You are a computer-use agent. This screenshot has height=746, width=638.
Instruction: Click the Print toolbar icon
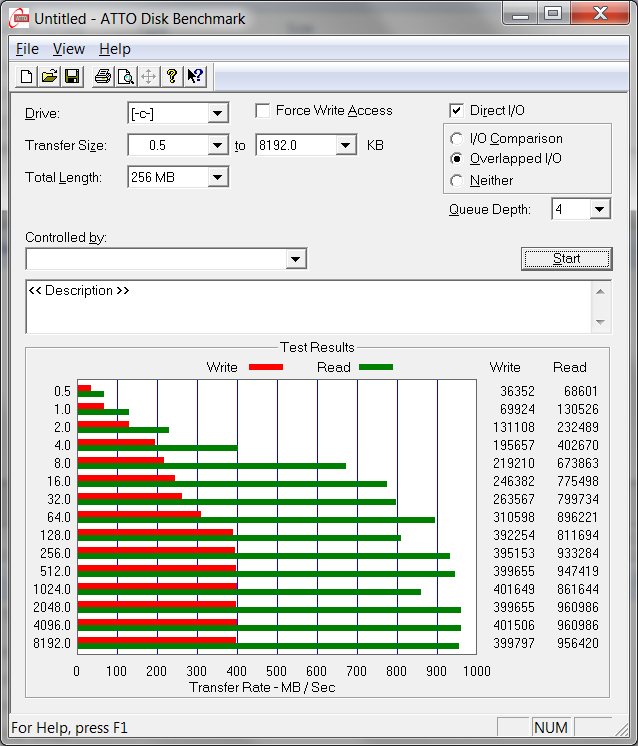pyautogui.click(x=102, y=76)
